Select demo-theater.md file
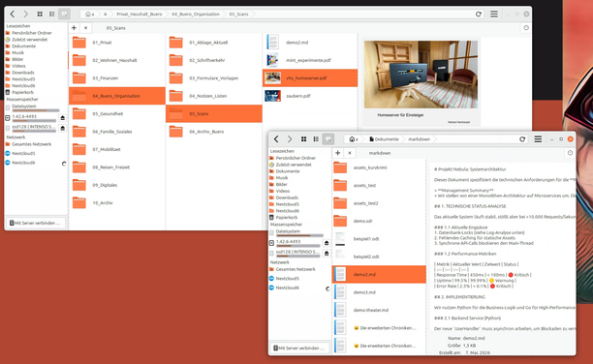Screen dimensions: 593x364 (379, 310)
